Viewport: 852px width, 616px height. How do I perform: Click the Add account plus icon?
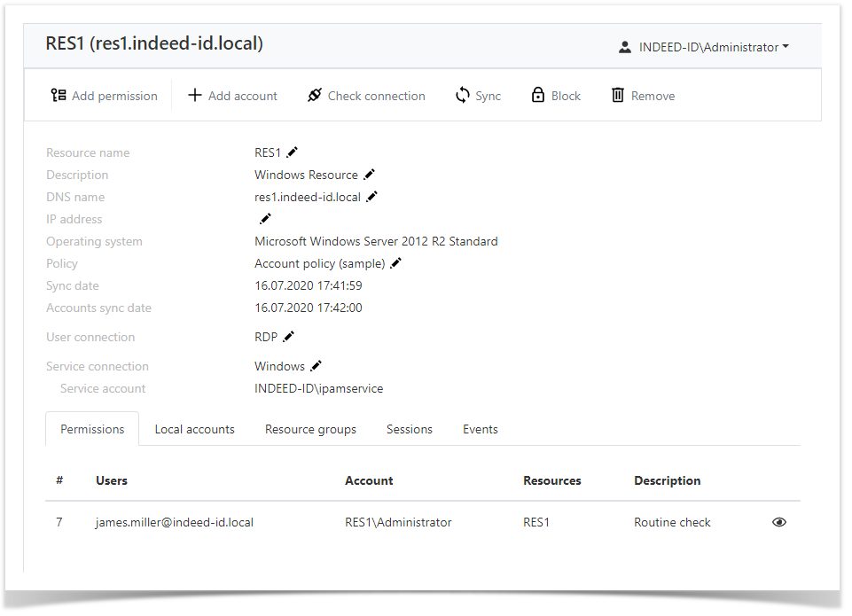coord(195,95)
